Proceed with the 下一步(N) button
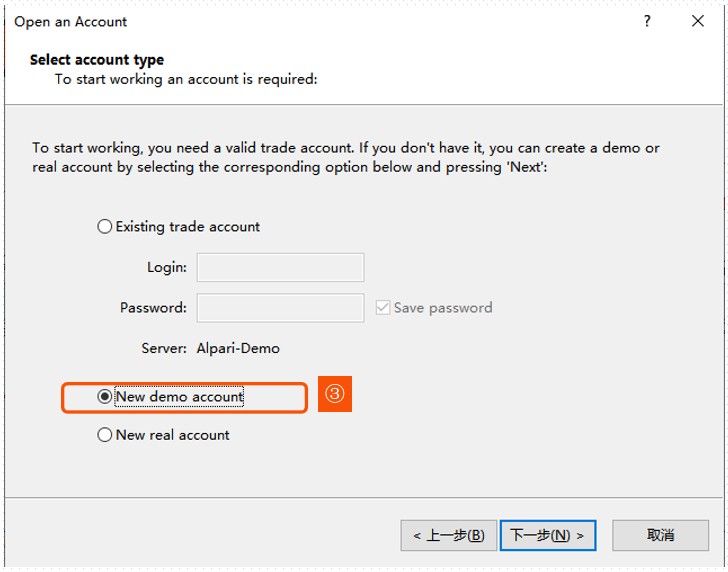 548,535
